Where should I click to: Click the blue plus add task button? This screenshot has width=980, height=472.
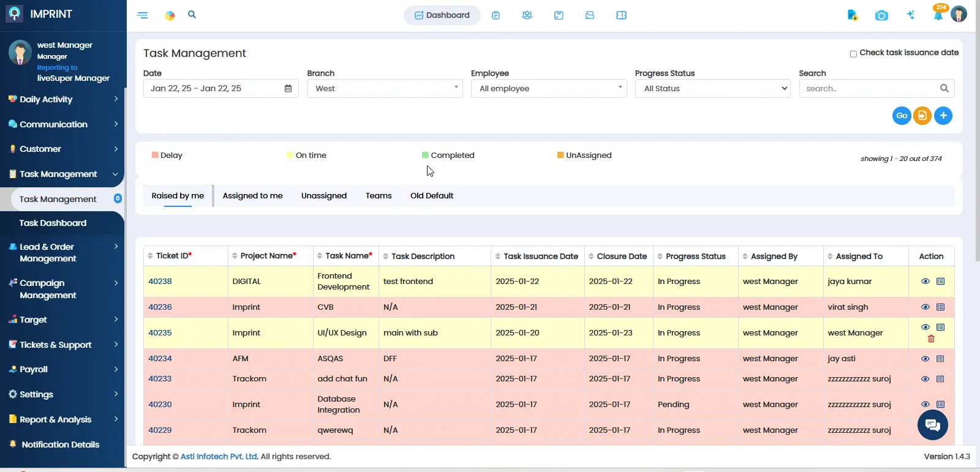[943, 116]
